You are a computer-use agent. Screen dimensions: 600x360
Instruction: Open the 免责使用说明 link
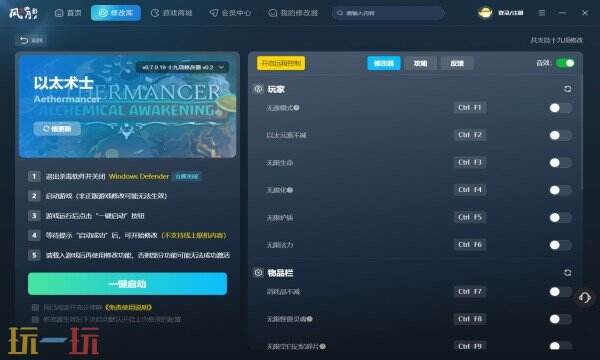128,307
